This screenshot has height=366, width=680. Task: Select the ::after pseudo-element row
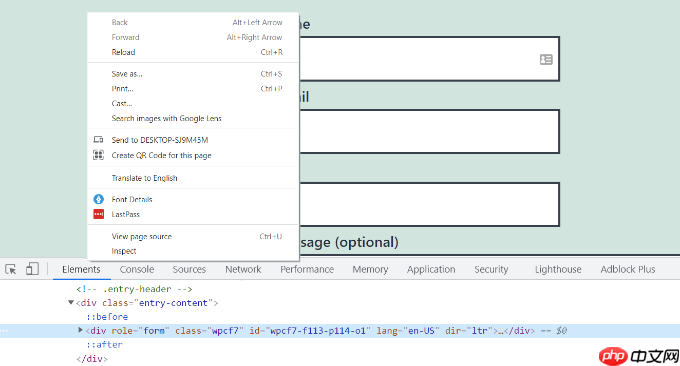(x=104, y=344)
